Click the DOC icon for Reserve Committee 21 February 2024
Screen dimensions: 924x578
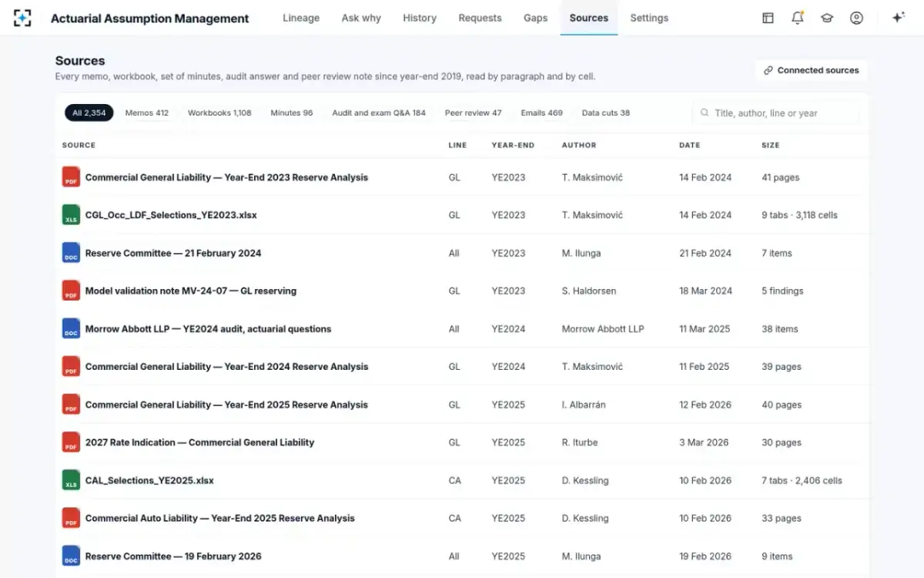point(71,253)
